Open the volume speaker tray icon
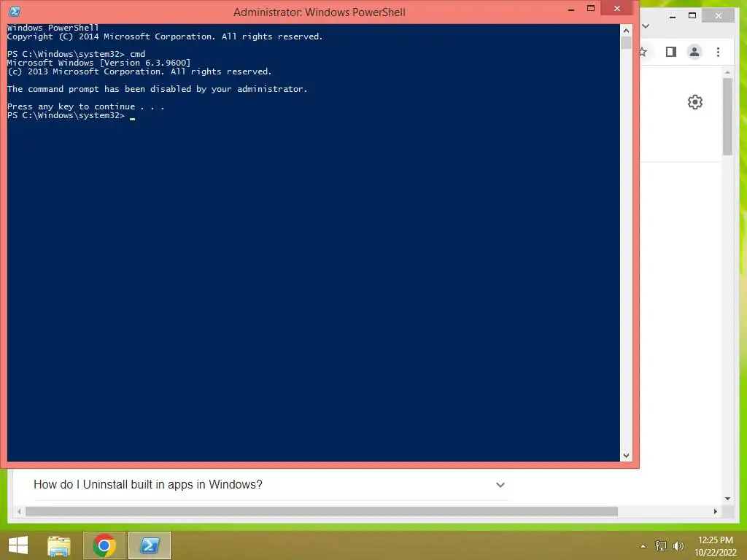 [x=678, y=546]
